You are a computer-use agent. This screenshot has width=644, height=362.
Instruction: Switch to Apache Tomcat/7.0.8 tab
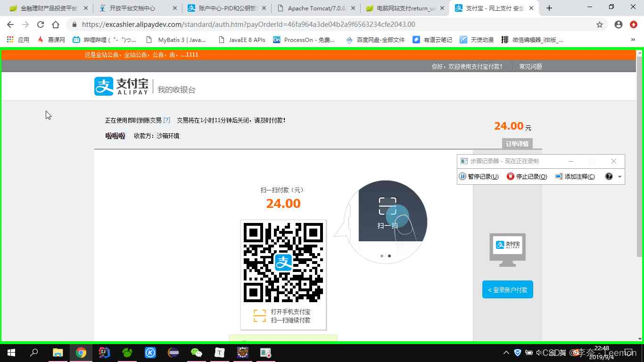click(x=317, y=8)
